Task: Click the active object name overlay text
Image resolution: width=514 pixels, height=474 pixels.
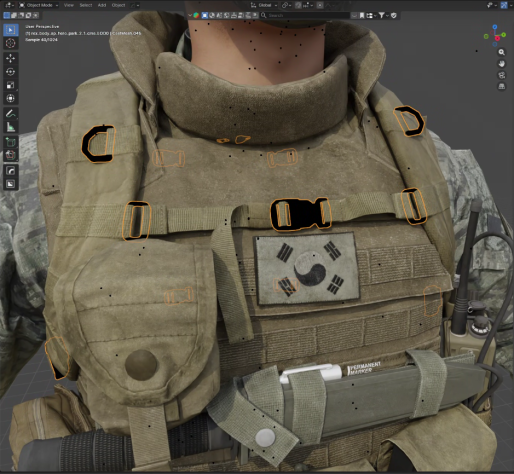Action: (x=83, y=33)
